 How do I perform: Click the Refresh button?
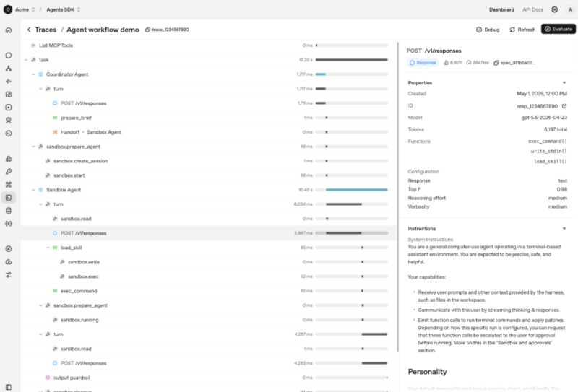click(x=522, y=30)
